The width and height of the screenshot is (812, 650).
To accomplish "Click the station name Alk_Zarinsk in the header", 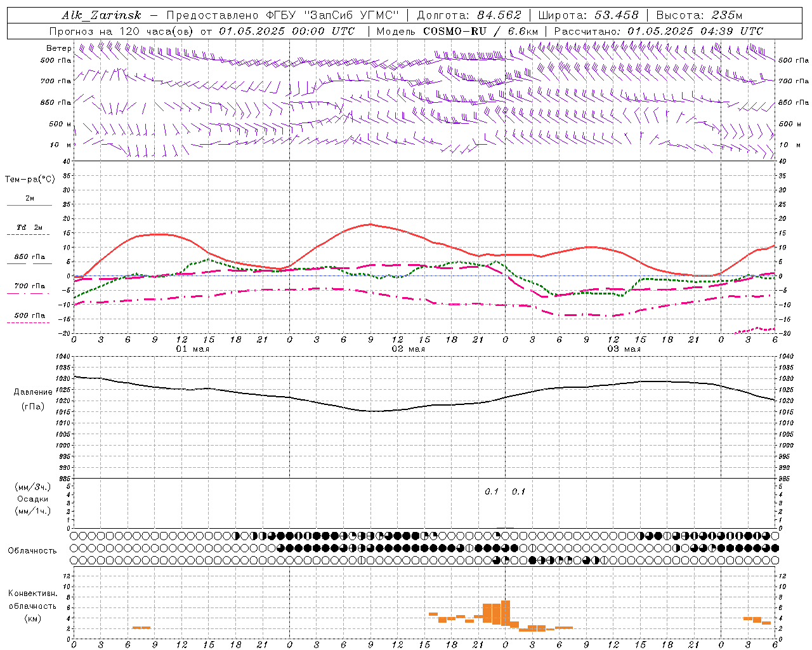I will pos(101,16).
